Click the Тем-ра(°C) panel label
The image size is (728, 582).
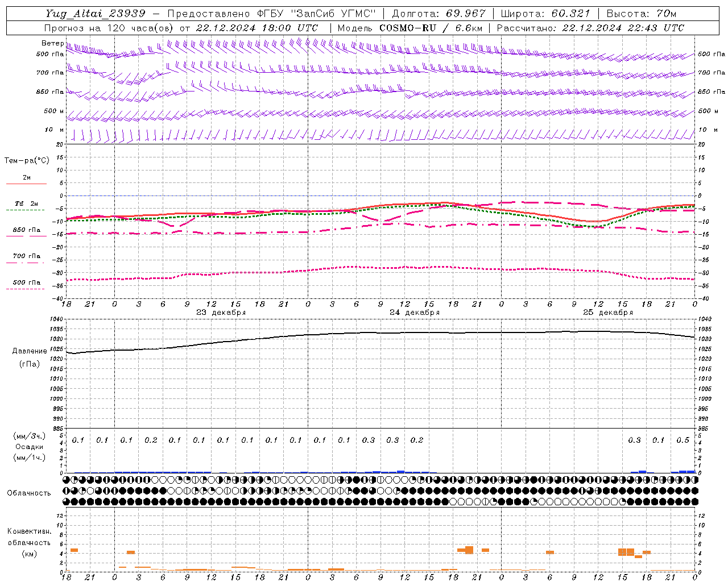click(27, 160)
